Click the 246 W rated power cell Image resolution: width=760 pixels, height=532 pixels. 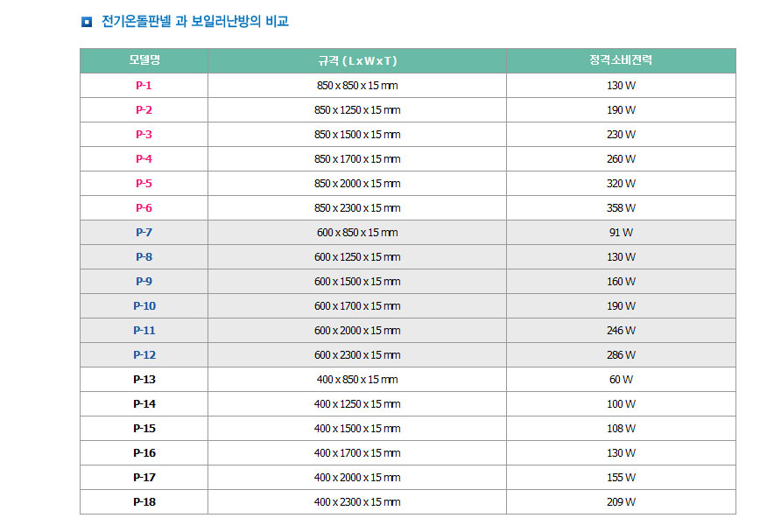(x=621, y=331)
